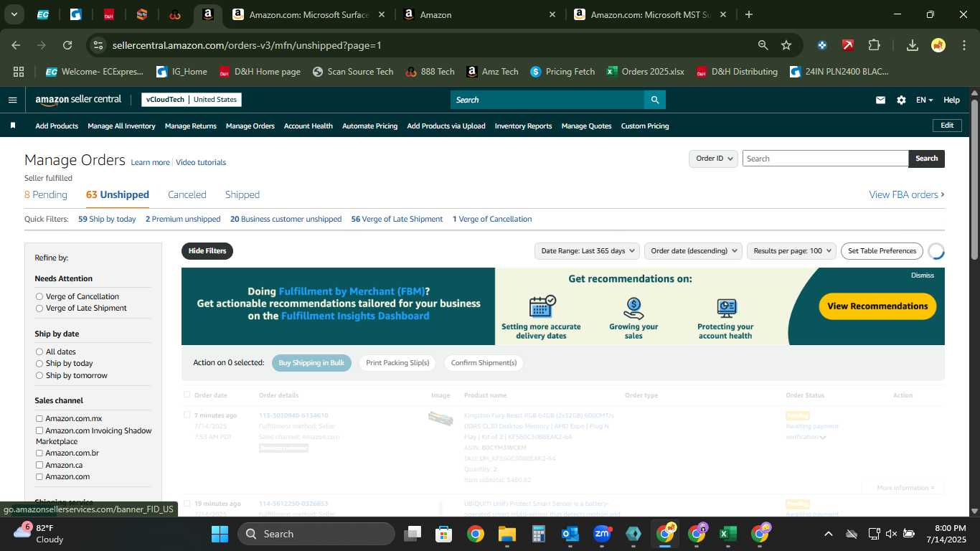Open Seller Central mail messages icon

click(880, 100)
